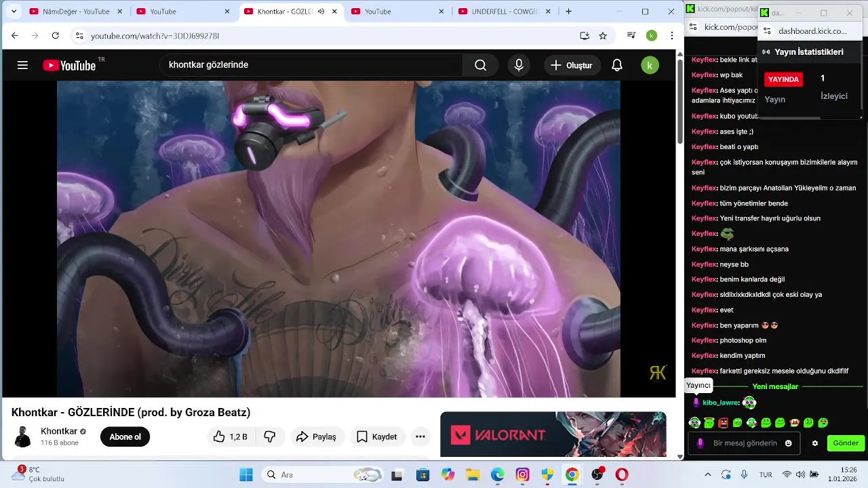Close the NâmıDeğer tab
The image size is (868, 488).
[x=120, y=12]
